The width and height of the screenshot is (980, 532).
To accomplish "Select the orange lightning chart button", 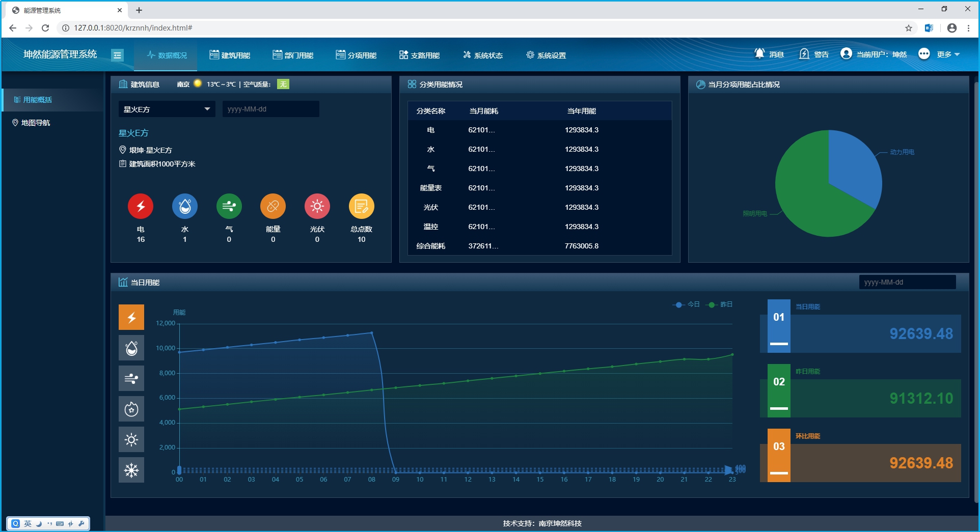I will [x=131, y=318].
